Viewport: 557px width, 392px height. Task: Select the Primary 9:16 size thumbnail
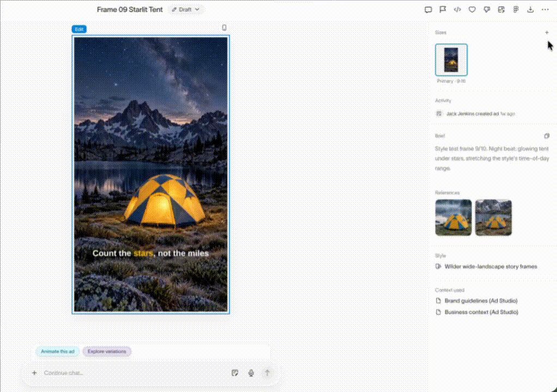click(x=451, y=60)
